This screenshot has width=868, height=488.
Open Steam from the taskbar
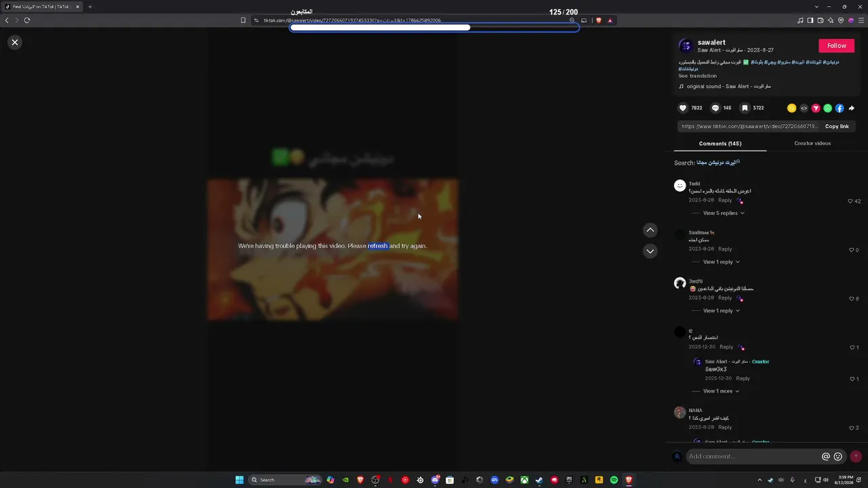pos(539,480)
